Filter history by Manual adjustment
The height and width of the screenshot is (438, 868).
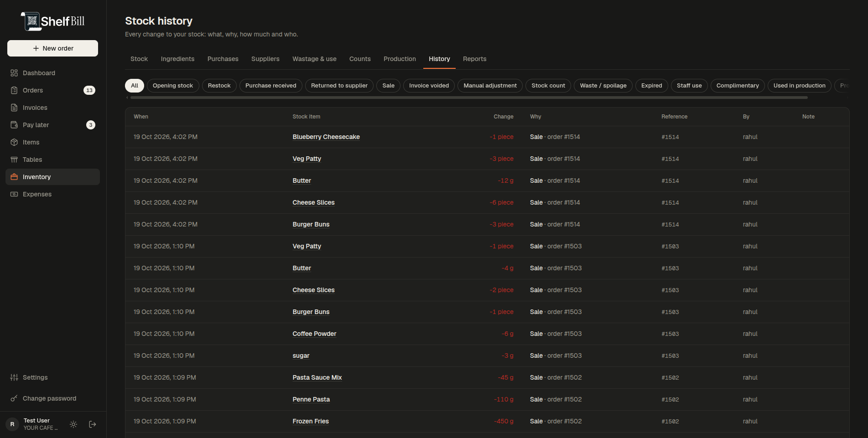click(490, 86)
